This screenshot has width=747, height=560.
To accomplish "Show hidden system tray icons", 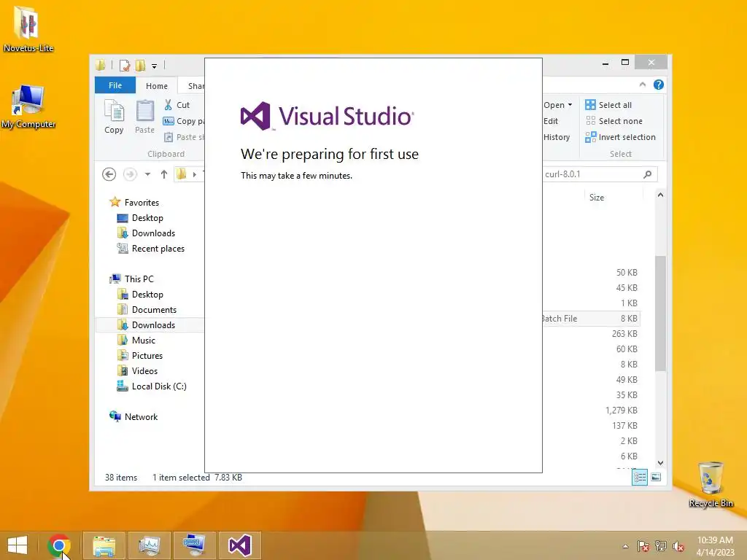I will 625,546.
